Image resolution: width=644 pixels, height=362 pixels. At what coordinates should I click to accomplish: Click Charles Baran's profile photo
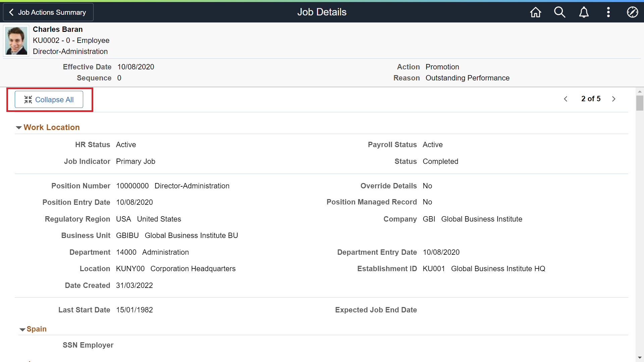pyautogui.click(x=16, y=41)
